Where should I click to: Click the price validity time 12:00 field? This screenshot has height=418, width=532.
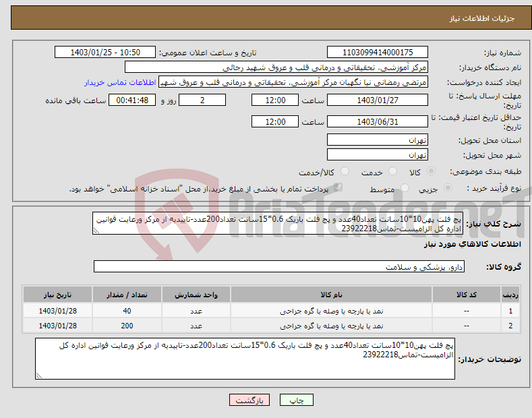click(x=275, y=121)
